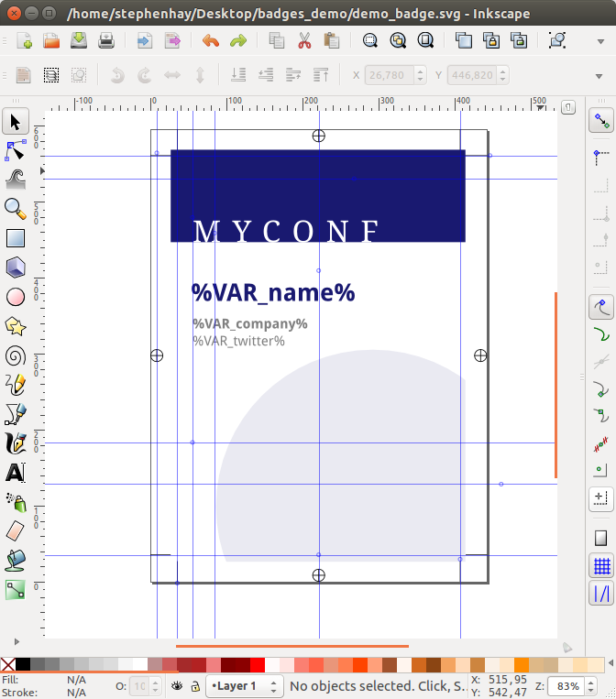Viewport: 616px width, 699px height.
Task: Undo the last action
Action: 211,40
